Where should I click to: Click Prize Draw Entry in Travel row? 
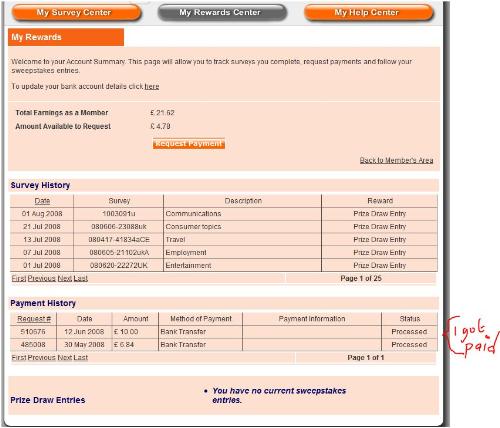380,240
